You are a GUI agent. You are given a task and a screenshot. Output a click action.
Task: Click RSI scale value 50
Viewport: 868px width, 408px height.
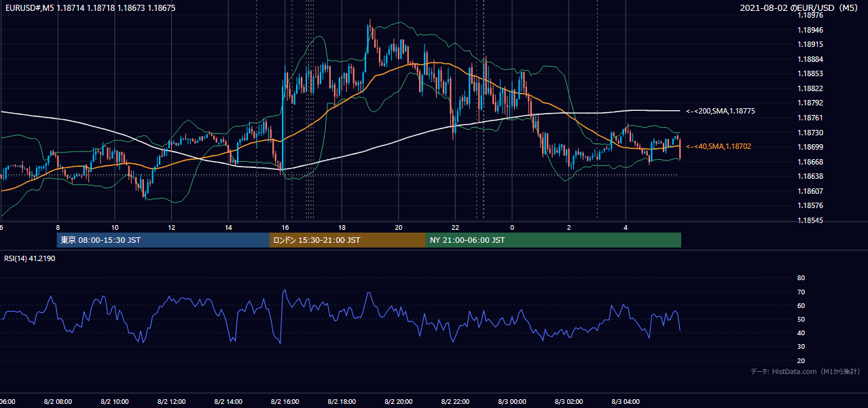click(x=801, y=319)
